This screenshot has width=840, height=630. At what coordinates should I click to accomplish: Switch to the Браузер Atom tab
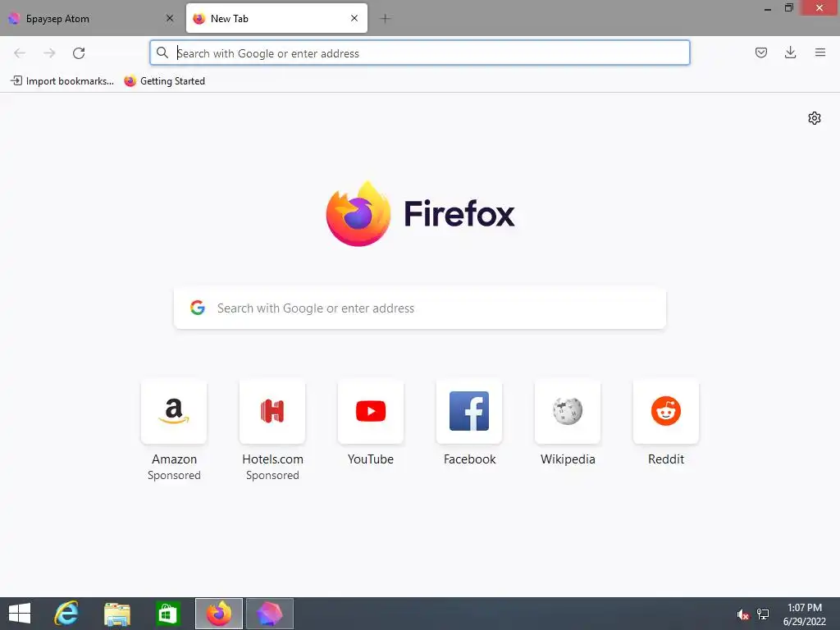(91, 19)
